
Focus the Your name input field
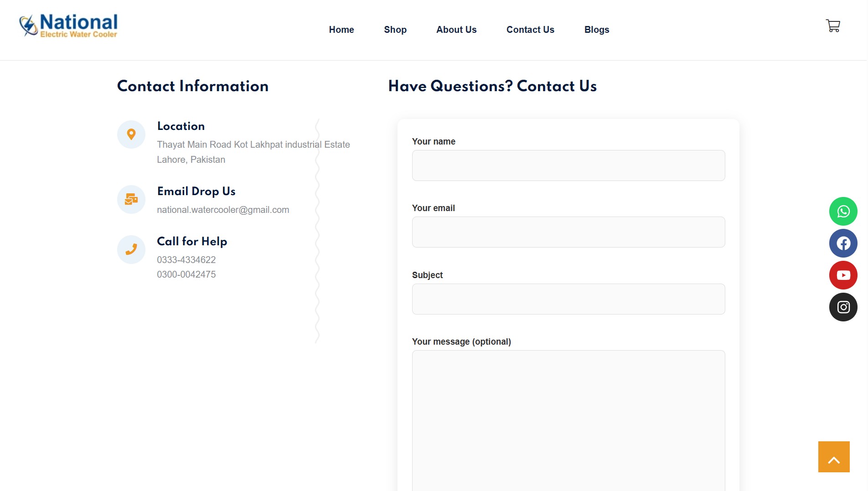pos(568,165)
